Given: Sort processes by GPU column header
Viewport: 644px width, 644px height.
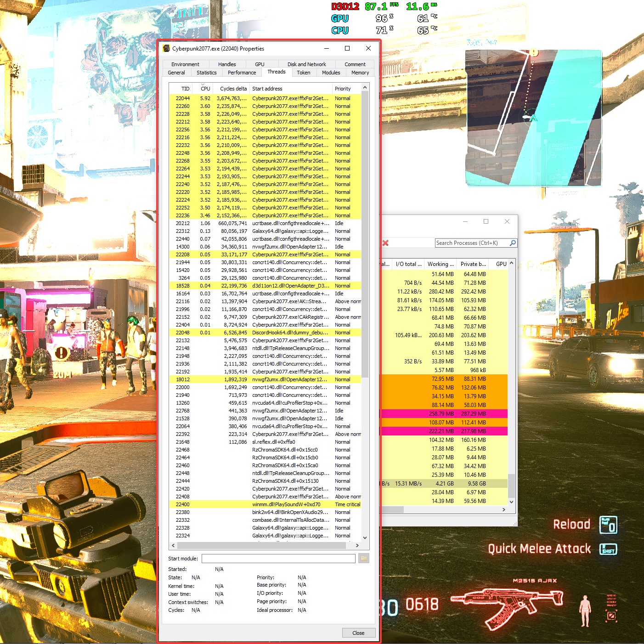Looking at the screenshot, I should click(x=501, y=264).
